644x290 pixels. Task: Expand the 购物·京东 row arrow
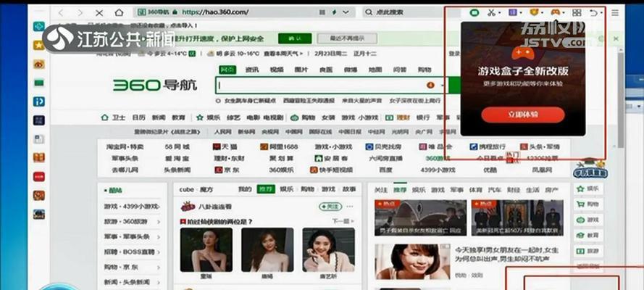pos(158,268)
